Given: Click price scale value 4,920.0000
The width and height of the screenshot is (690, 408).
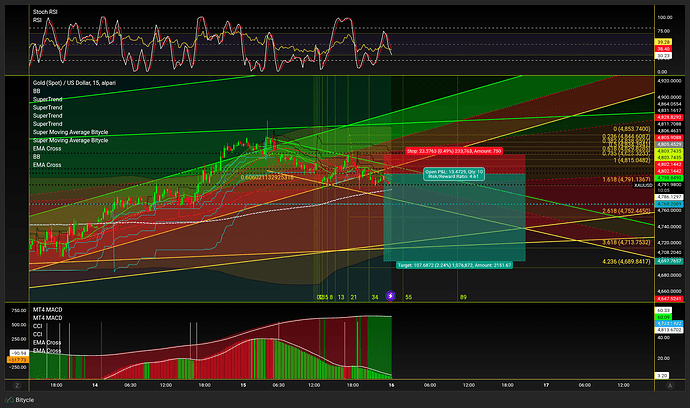Looking at the screenshot, I should coord(669,81).
